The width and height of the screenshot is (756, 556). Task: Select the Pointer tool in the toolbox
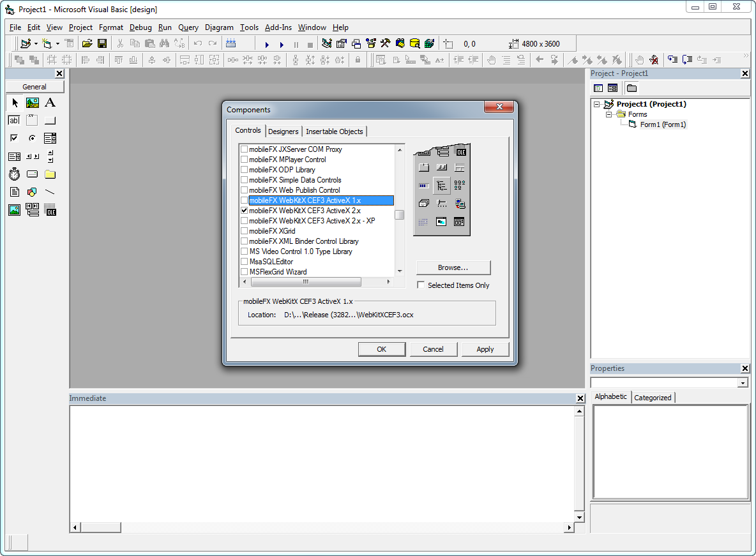tap(15, 103)
